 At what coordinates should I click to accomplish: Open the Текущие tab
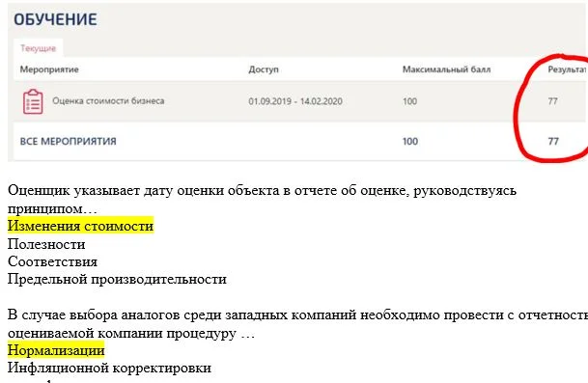pos(38,48)
